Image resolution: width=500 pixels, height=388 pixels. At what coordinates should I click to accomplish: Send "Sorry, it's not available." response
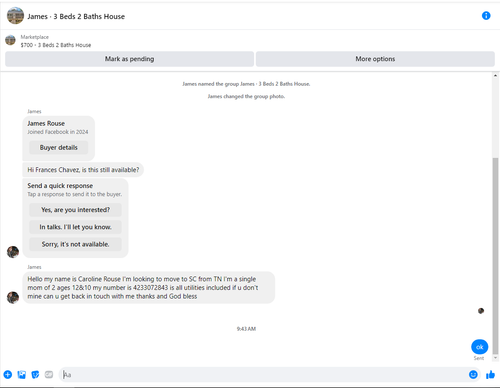click(75, 244)
